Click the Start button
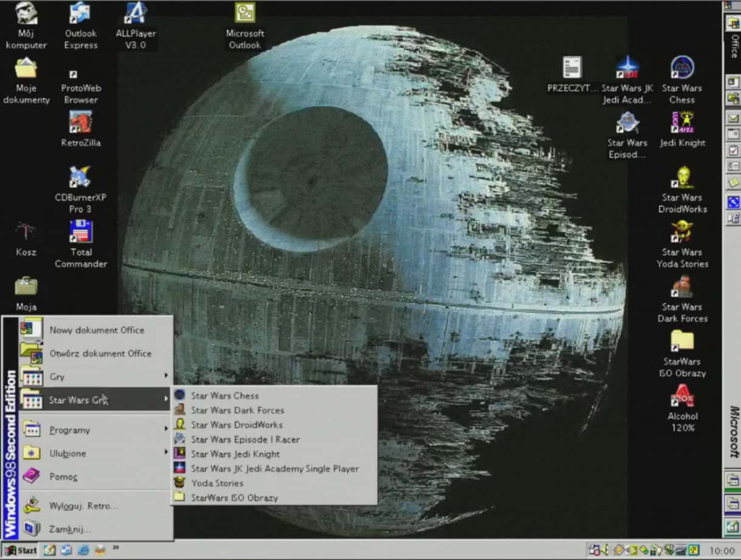This screenshot has width=741, height=560. click(x=20, y=550)
